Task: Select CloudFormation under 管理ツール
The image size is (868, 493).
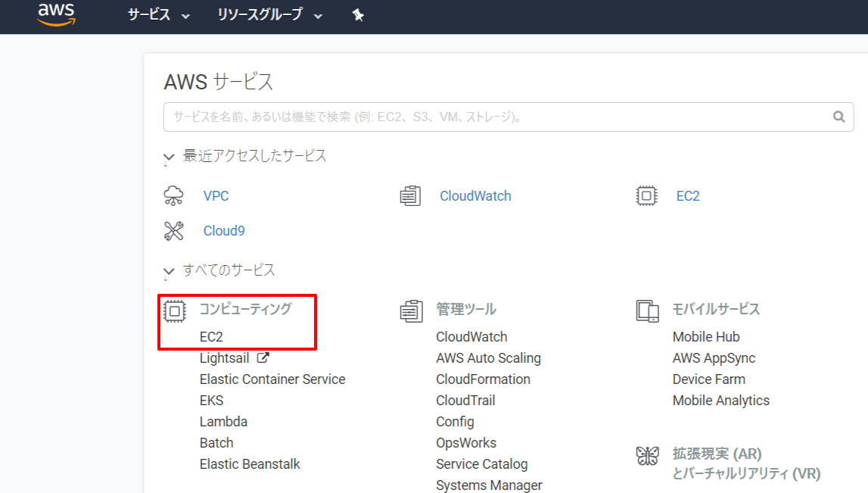Action: point(483,379)
